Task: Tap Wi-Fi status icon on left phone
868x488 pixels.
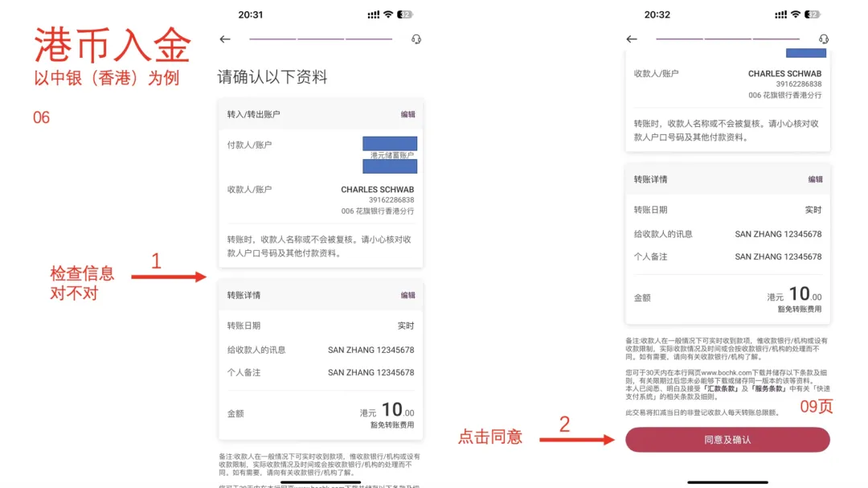Action: 388,14
